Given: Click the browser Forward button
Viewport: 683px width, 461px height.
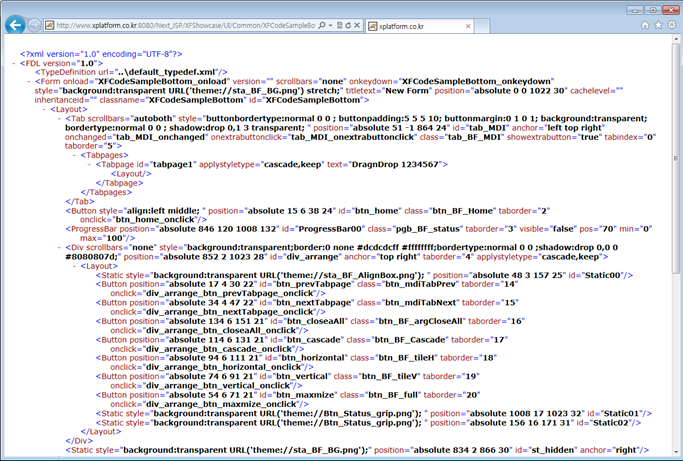Looking at the screenshot, I should coord(36,24).
